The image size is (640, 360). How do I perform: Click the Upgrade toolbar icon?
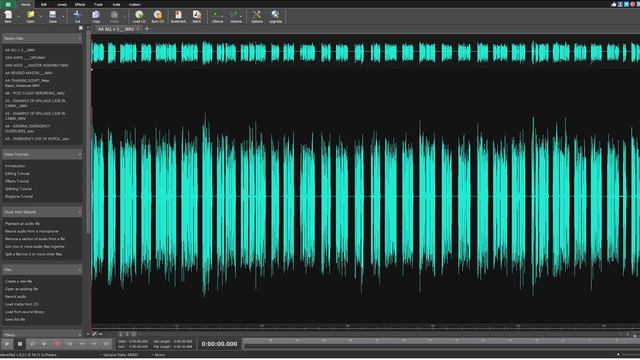coord(276,16)
